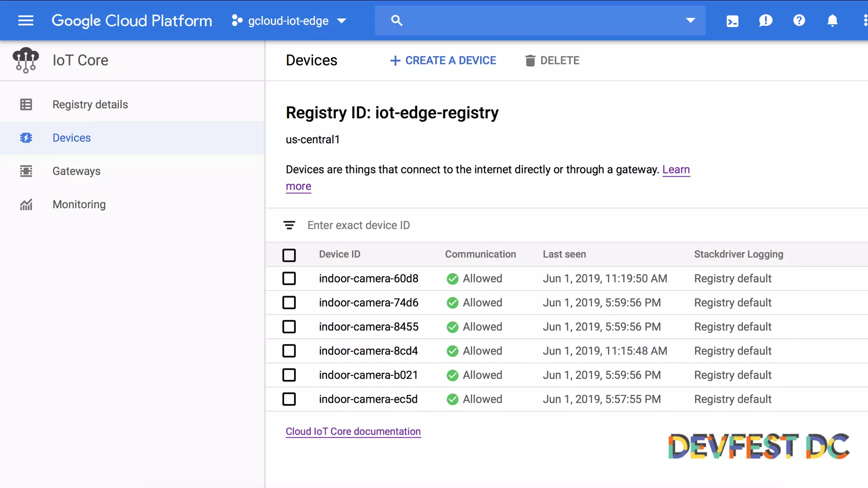Click the send feedback icon
The width and height of the screenshot is (868, 488).
(x=765, y=20)
